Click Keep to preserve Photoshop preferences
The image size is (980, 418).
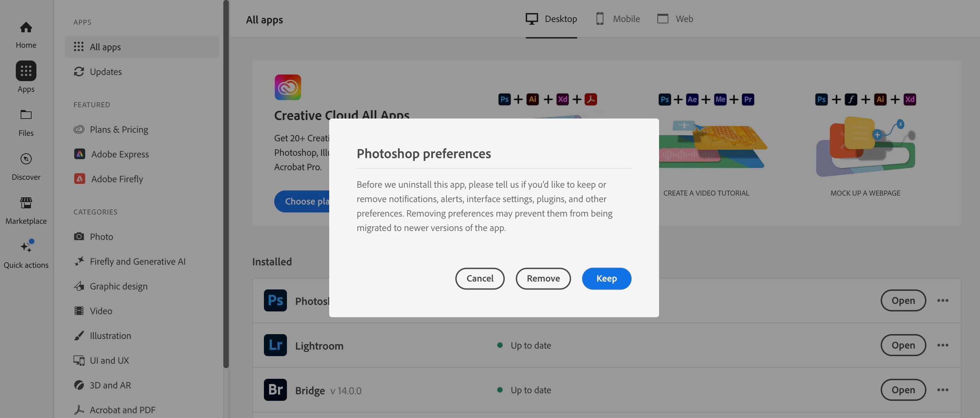click(x=606, y=278)
